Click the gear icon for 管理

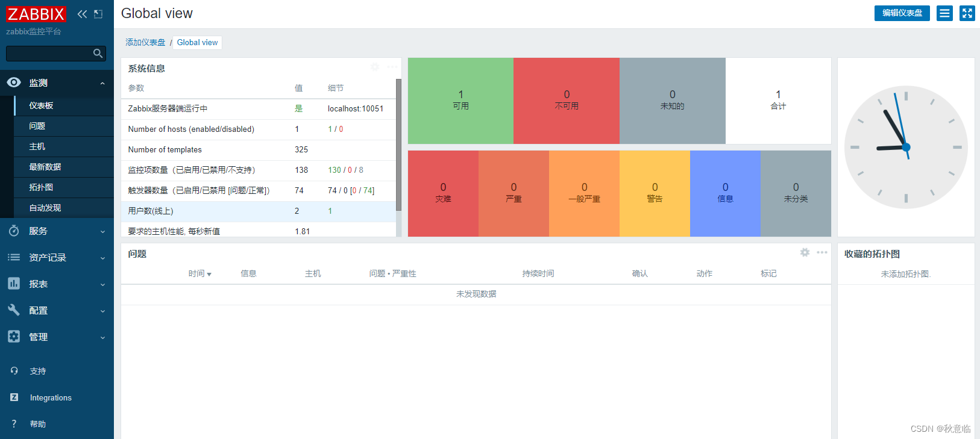tap(14, 336)
